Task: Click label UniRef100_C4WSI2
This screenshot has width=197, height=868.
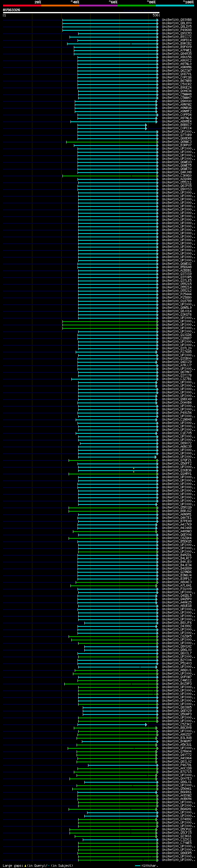Action: 176,680
